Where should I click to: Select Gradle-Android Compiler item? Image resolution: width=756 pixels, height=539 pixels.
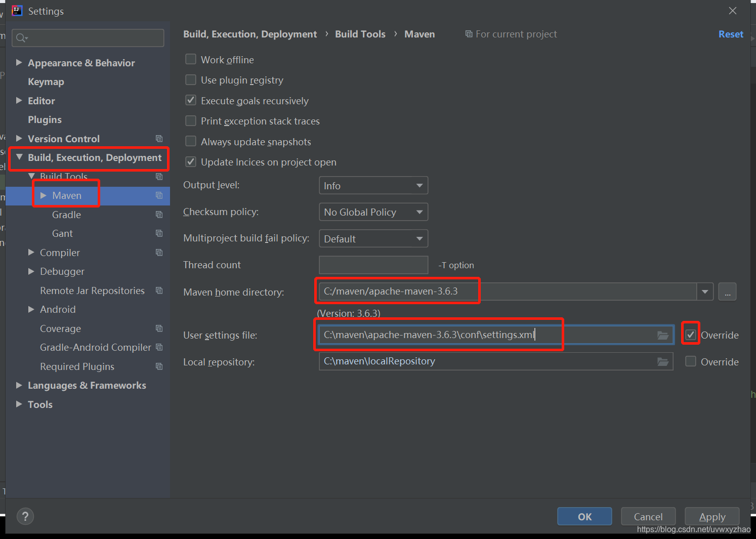point(96,347)
